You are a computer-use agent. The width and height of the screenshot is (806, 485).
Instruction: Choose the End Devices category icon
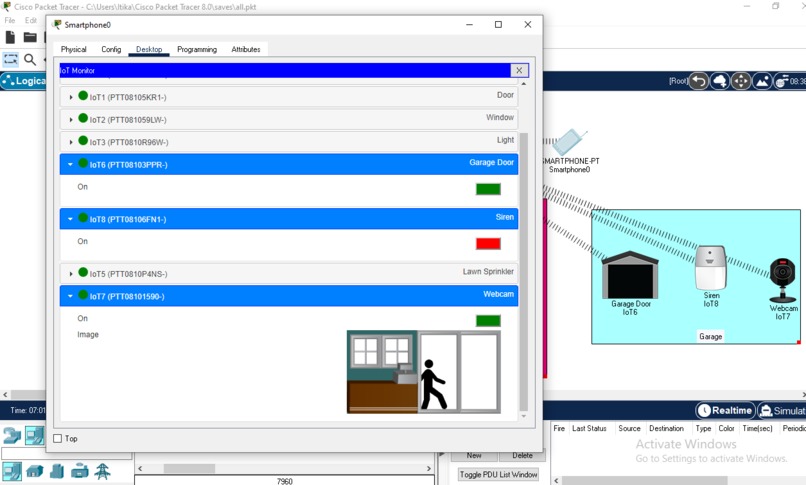tap(35, 435)
